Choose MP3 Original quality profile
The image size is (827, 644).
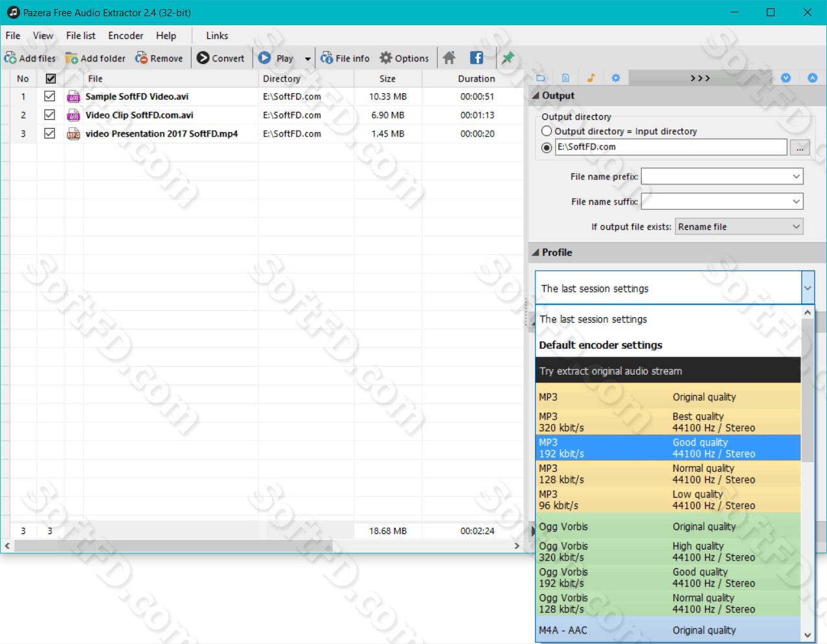668,397
